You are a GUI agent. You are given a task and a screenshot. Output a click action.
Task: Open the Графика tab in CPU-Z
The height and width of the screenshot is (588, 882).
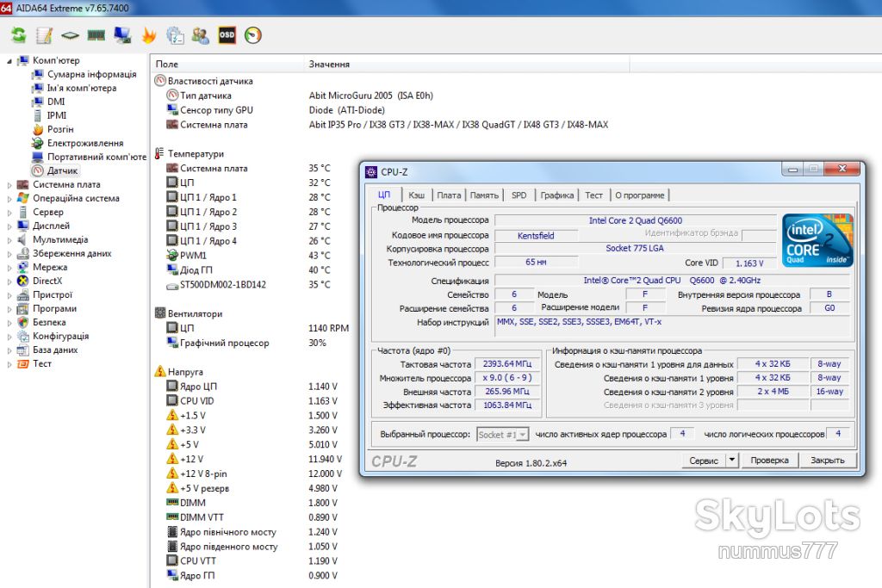pyautogui.click(x=557, y=195)
